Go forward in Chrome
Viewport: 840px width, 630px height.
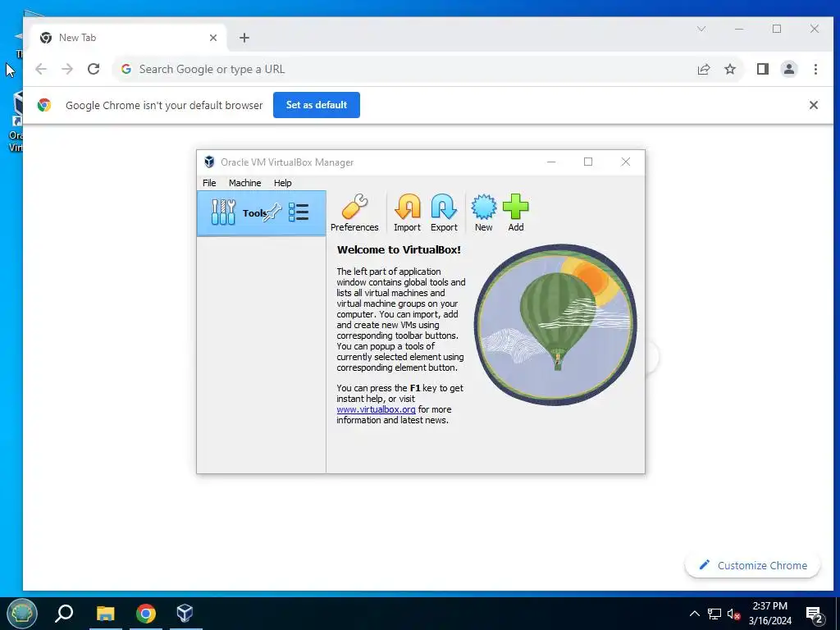click(67, 69)
